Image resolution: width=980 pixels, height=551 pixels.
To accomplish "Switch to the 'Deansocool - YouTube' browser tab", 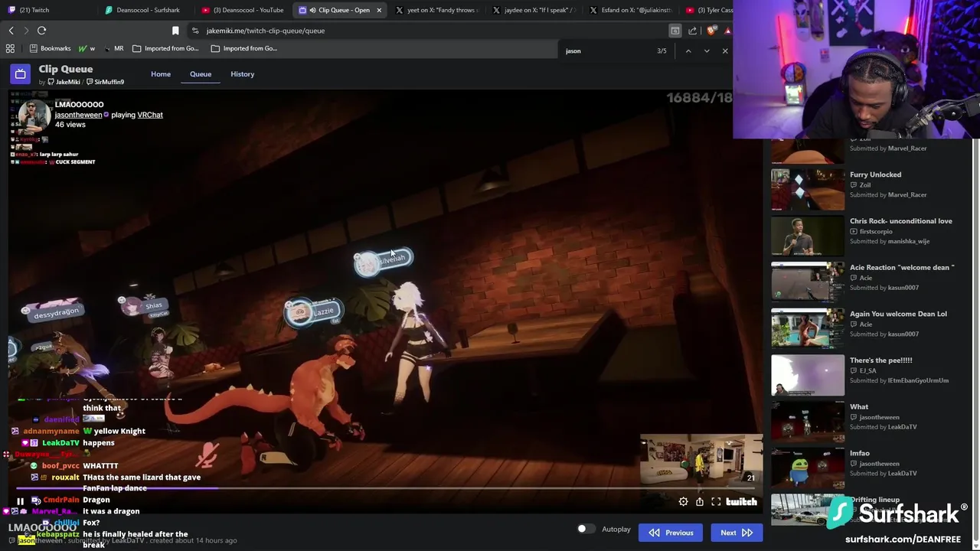I will coord(245,10).
